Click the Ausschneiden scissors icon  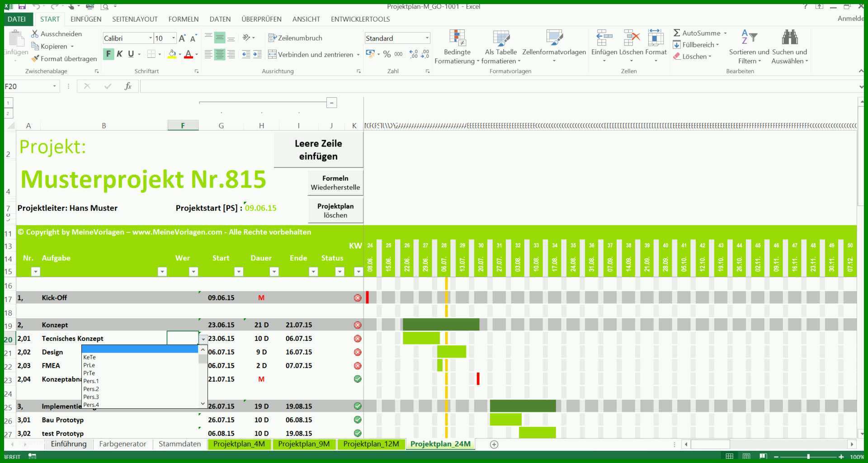[35, 34]
